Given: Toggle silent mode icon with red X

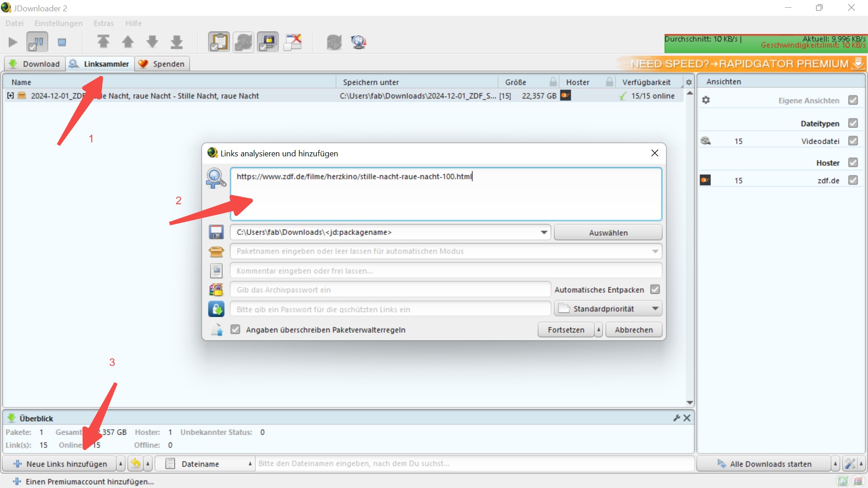Looking at the screenshot, I should (x=293, y=42).
